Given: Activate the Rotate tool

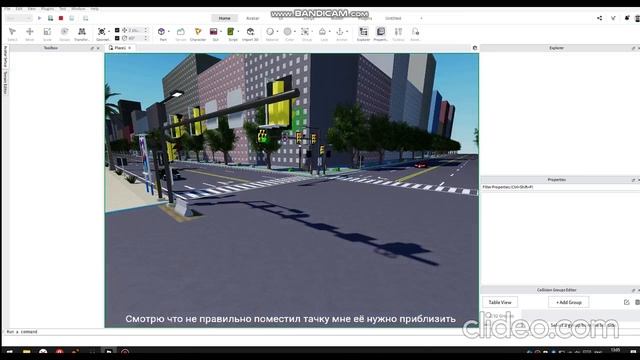Looking at the screenshot, I should pos(64,34).
